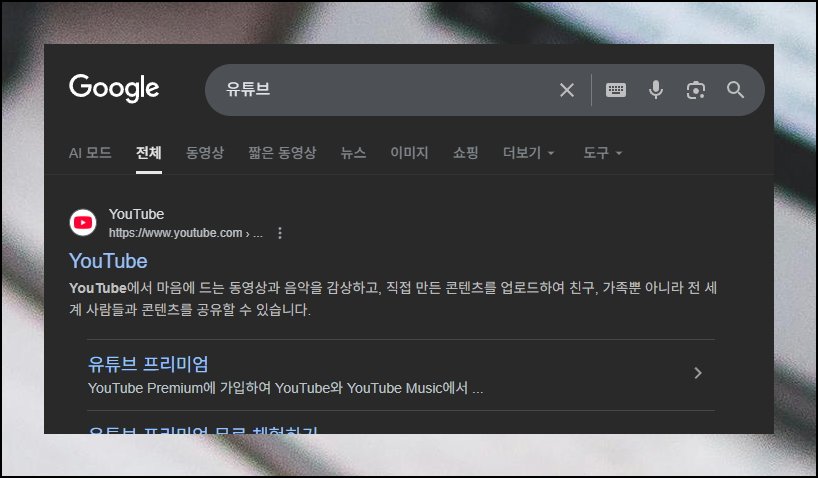Open the blue YouTube result title
818x478 pixels.
point(108,261)
